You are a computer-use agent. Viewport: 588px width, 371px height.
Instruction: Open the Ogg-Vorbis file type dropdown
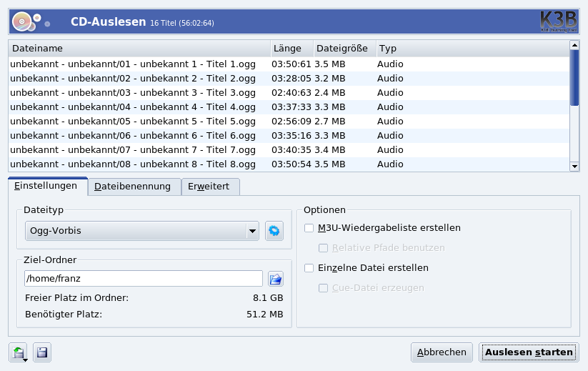pos(142,231)
